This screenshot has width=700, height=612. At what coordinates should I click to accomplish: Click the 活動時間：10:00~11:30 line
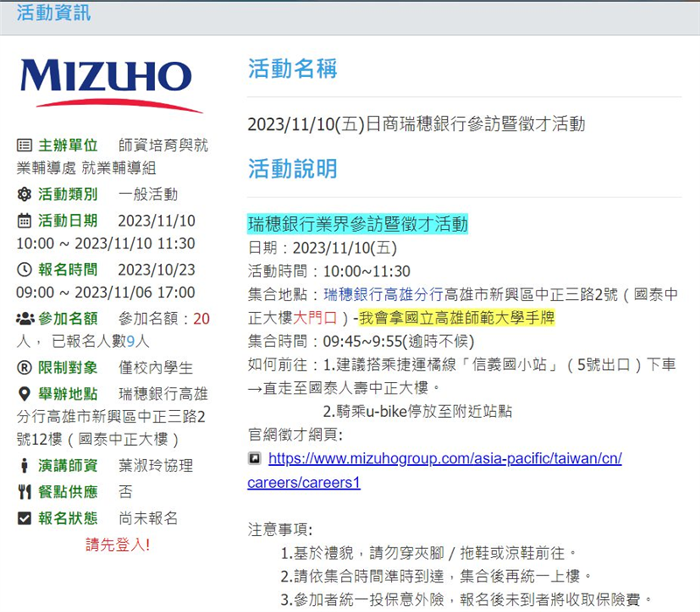[329, 271]
